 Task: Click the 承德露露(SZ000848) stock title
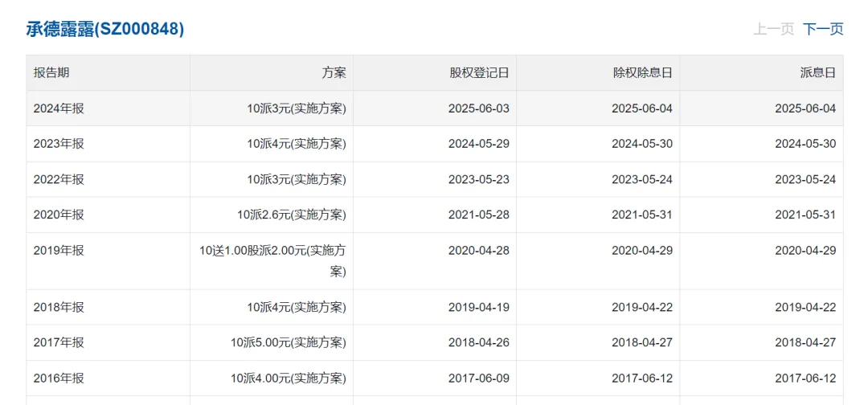tap(104, 29)
